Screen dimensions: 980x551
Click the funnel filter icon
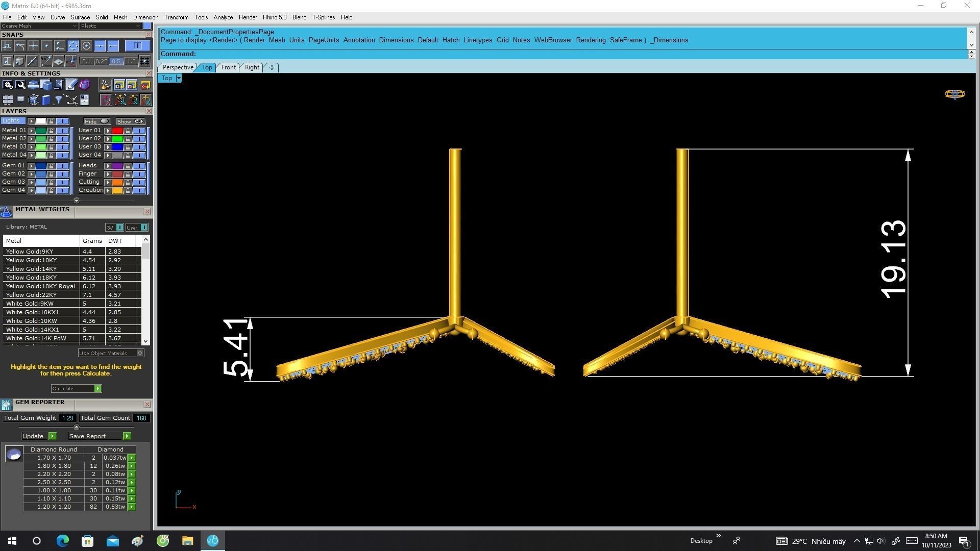(58, 100)
